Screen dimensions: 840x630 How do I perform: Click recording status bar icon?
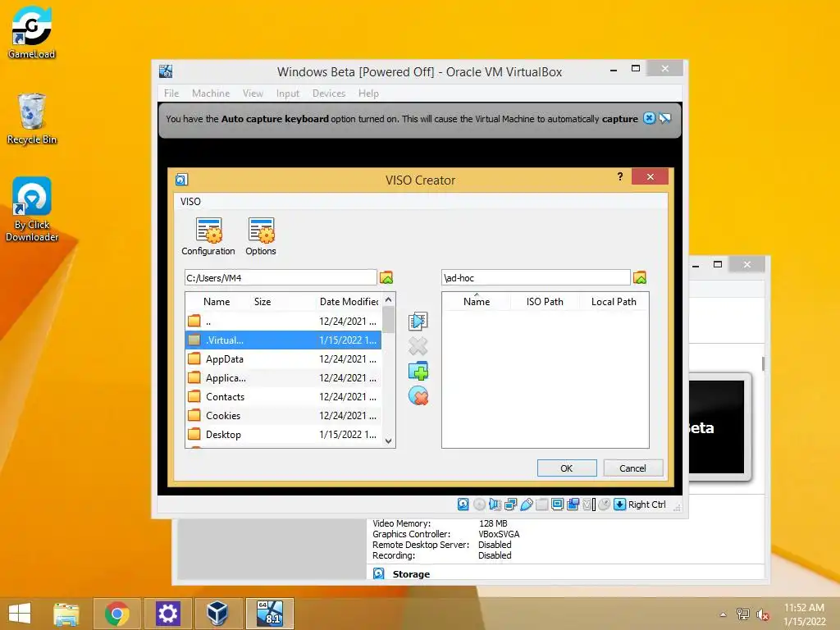click(x=573, y=504)
